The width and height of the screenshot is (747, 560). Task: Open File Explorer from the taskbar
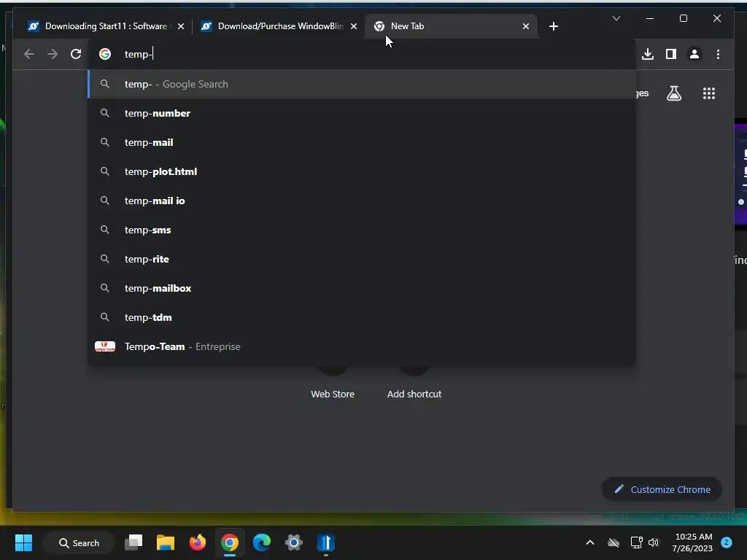[x=166, y=542]
